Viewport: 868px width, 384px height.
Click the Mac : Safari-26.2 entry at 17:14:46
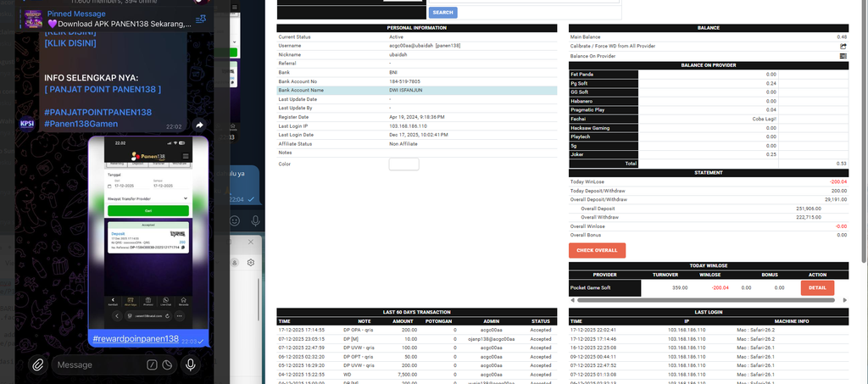756,338
